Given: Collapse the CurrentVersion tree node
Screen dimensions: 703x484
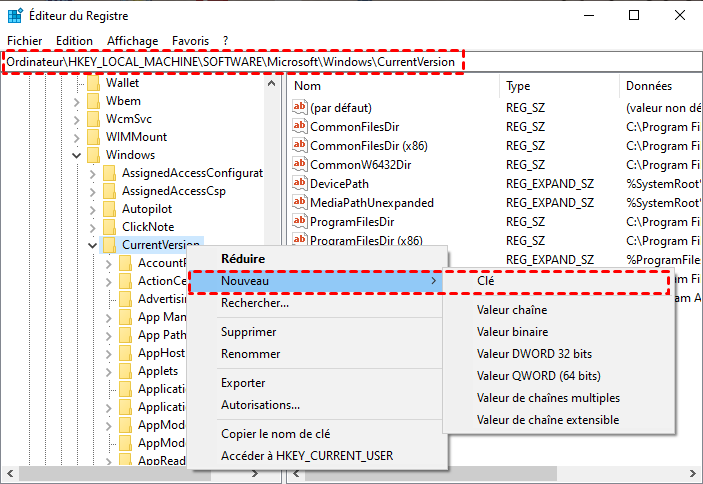Looking at the screenshot, I should click(93, 245).
